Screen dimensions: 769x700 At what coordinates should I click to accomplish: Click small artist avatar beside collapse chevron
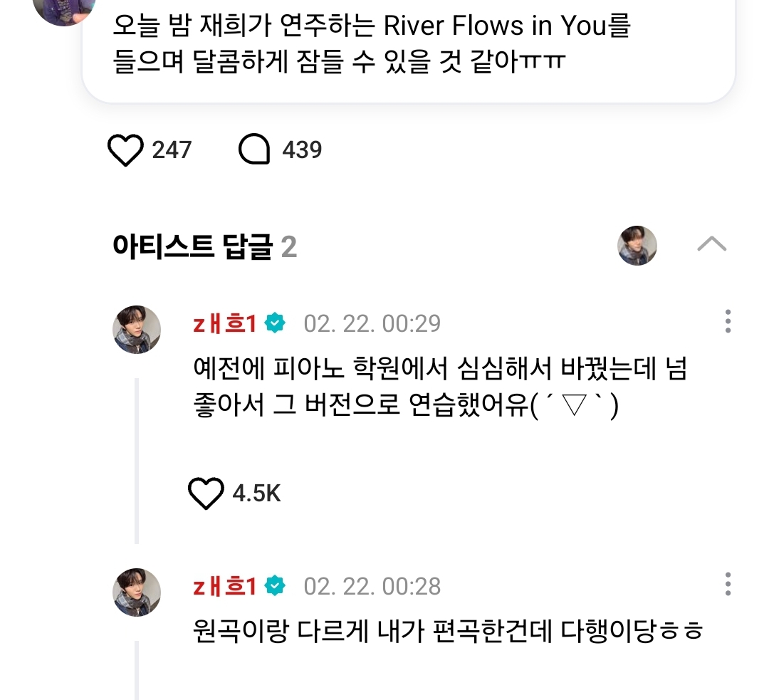click(x=637, y=246)
